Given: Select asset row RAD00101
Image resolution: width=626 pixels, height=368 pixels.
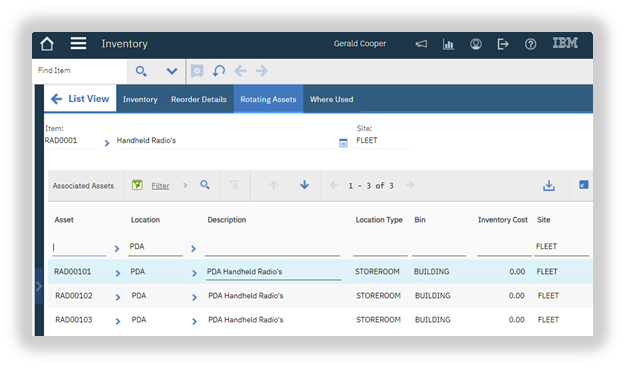Looking at the screenshot, I should tap(320, 272).
